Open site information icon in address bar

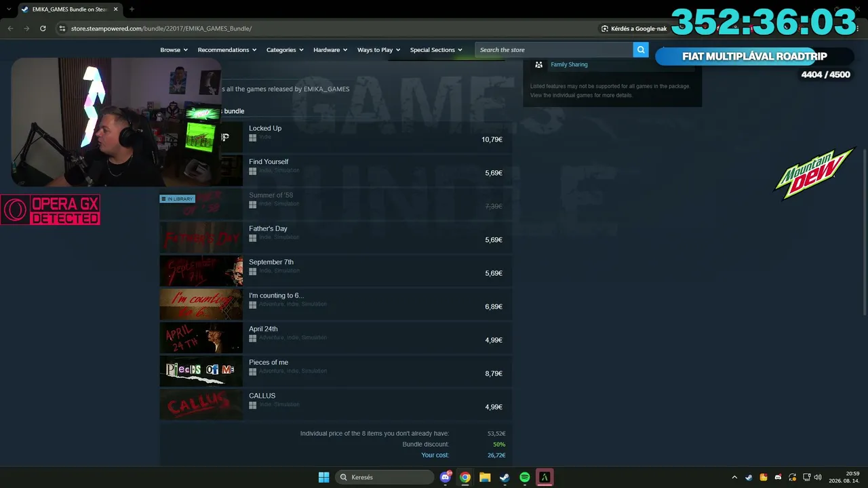(62, 28)
